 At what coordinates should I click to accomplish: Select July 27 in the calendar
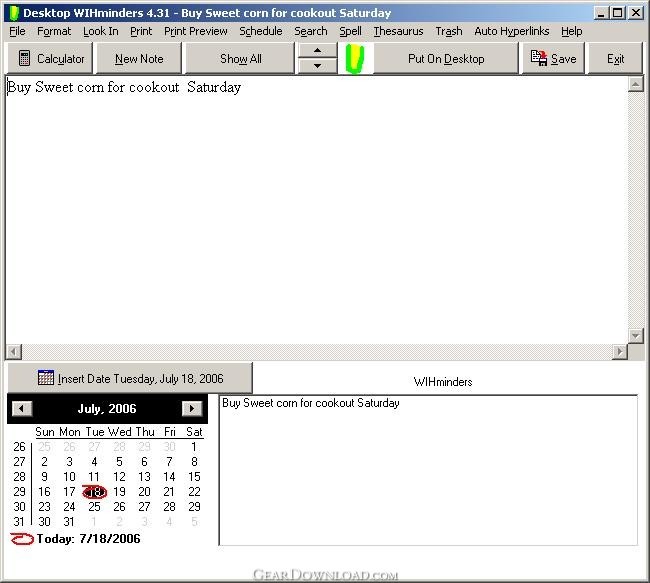(x=144, y=507)
